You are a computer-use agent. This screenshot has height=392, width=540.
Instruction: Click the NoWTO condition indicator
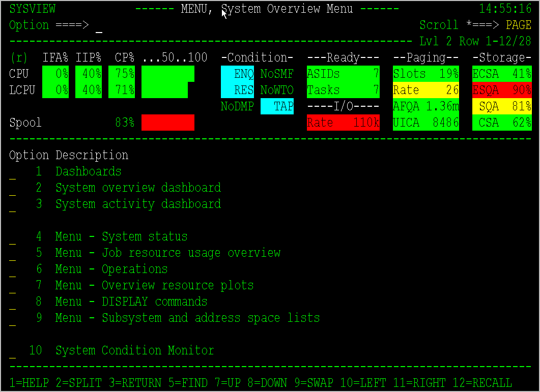click(x=277, y=90)
